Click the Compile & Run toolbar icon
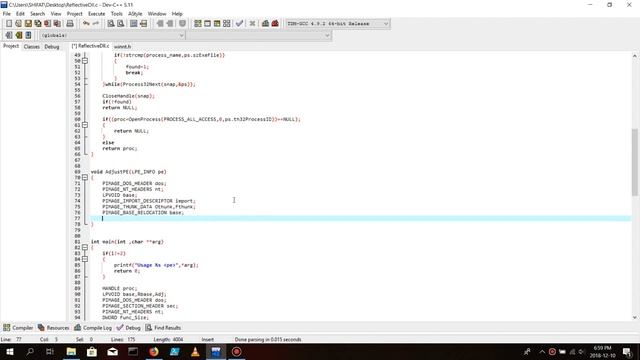Viewport: 640px width, 360px height. coord(217,24)
